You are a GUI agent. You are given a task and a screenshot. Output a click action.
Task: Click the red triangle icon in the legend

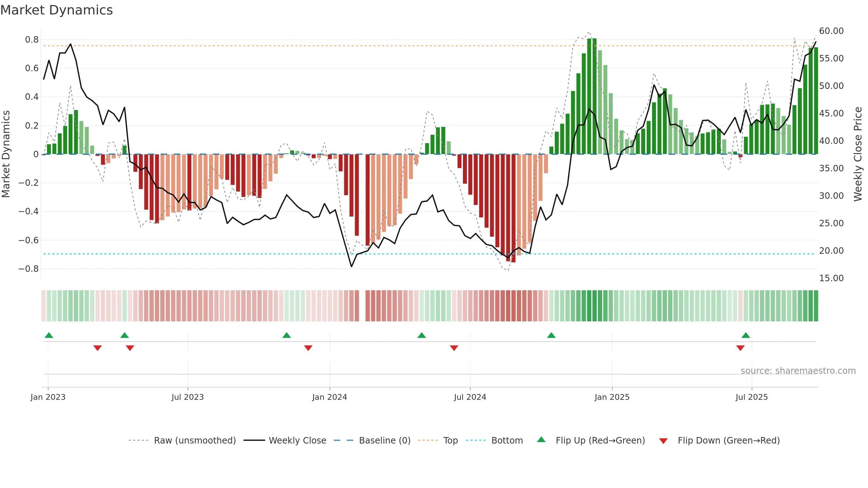pyautogui.click(x=663, y=441)
